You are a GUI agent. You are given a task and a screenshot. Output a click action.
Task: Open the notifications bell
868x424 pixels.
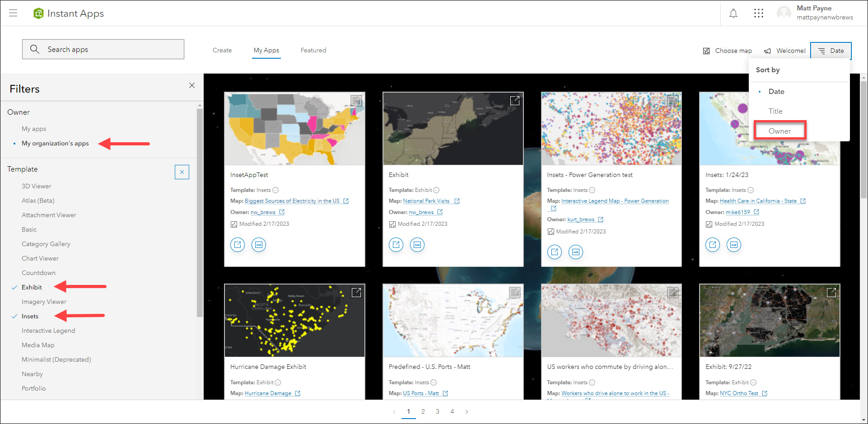733,14
